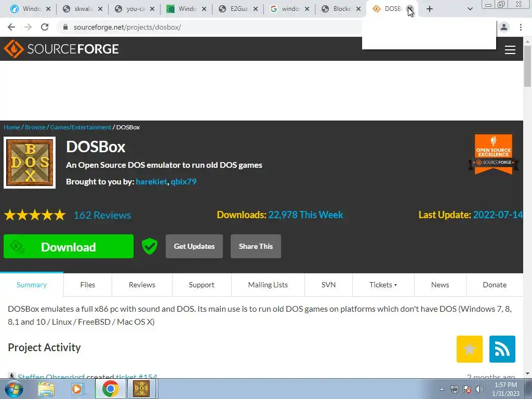532x399 pixels.
Task: Click the qbix79 author link
Action: 183,181
